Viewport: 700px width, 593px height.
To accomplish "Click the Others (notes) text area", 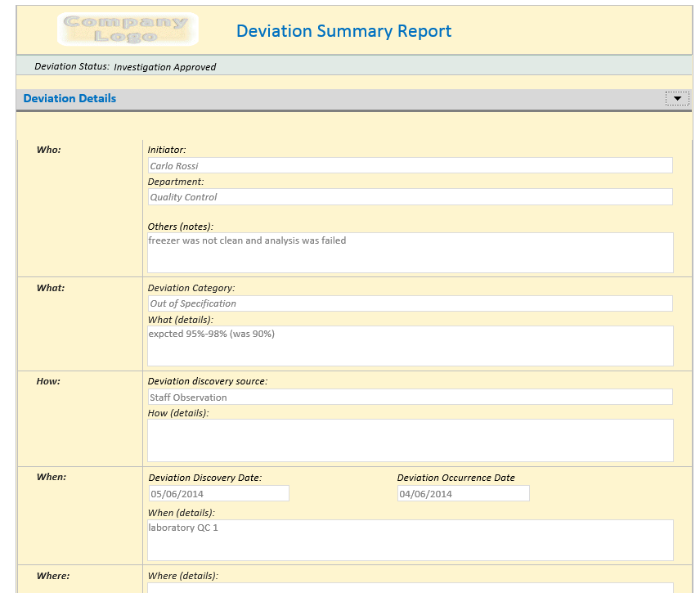I will (410, 252).
